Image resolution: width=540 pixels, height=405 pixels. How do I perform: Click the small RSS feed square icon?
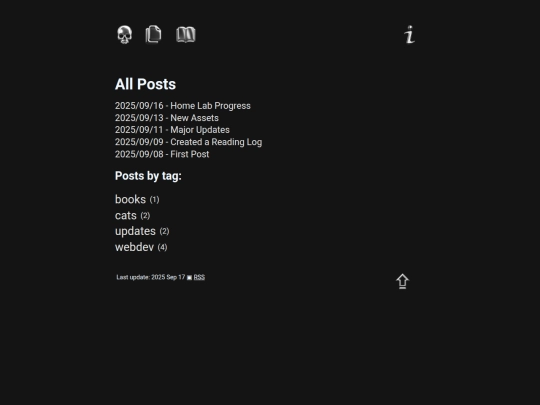click(x=189, y=278)
